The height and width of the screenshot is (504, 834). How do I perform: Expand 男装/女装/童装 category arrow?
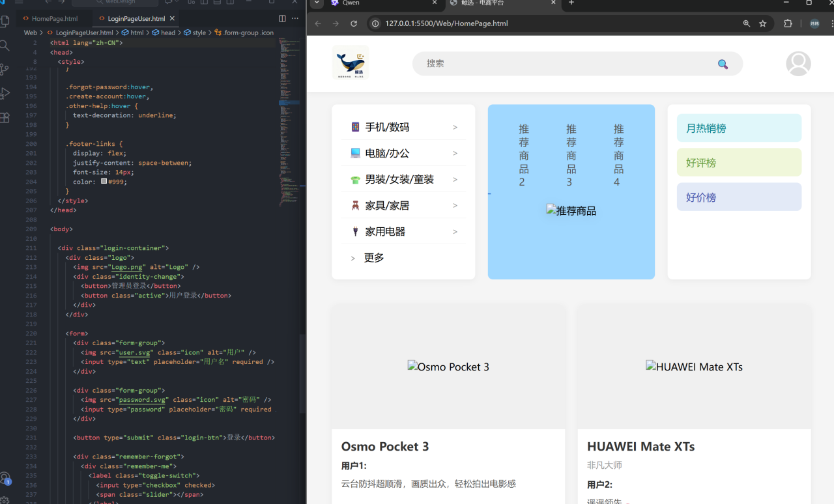click(455, 180)
